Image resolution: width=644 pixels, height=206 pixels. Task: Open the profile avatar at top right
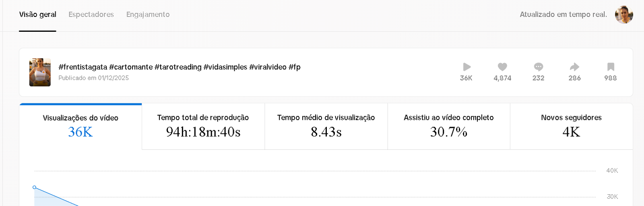click(624, 15)
